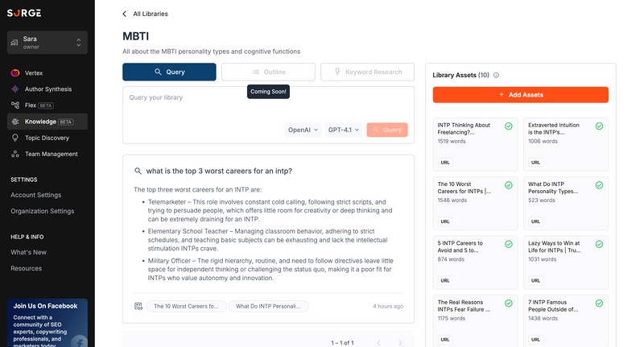Select Topic Discovery lightbulb item
Image resolution: width=644 pixels, height=347 pixels.
[x=47, y=138]
